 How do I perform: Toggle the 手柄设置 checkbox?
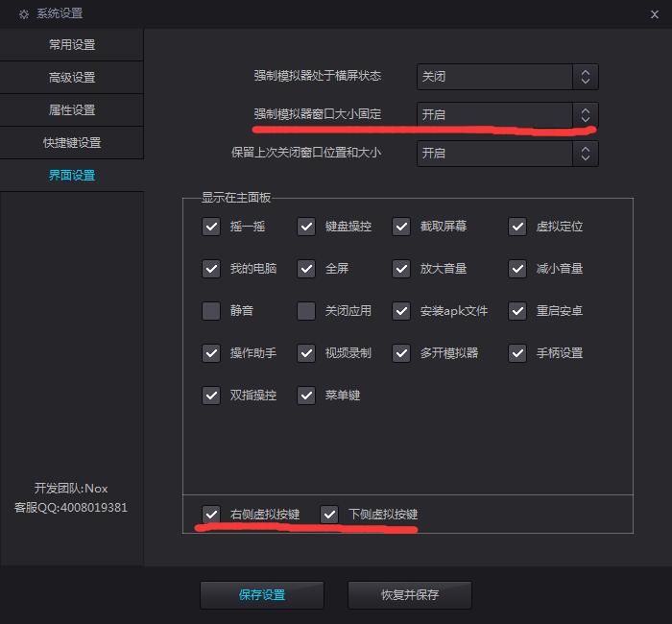click(x=517, y=353)
